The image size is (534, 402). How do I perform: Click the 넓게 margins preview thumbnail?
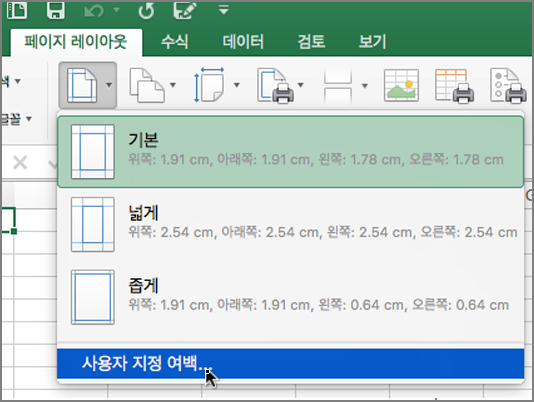pos(93,225)
